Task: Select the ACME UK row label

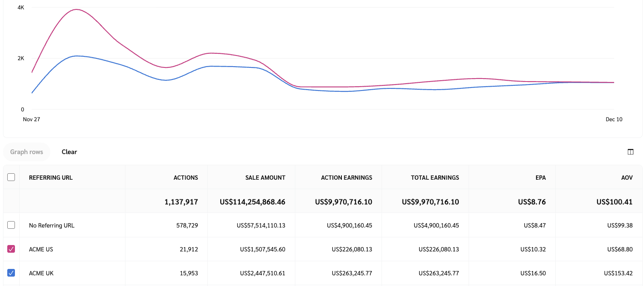Action: pyautogui.click(x=41, y=273)
